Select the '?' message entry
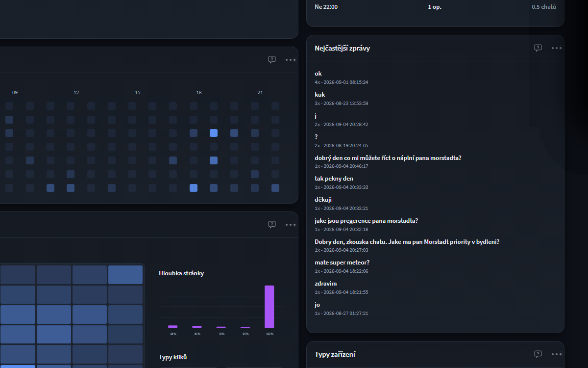 (317, 137)
